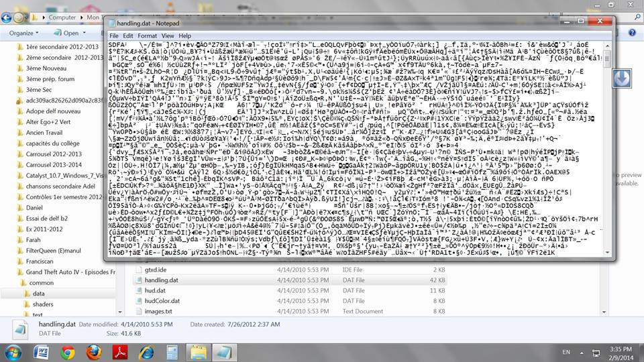644x362 pixels.
Task: Open Firefox from the taskbar
Action: click(x=94, y=353)
